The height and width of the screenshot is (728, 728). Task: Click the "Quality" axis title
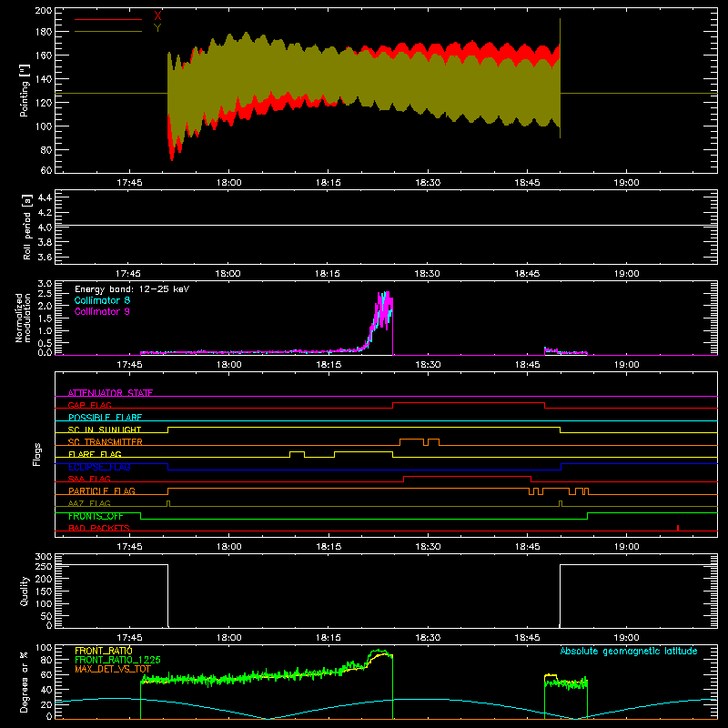pyautogui.click(x=25, y=591)
